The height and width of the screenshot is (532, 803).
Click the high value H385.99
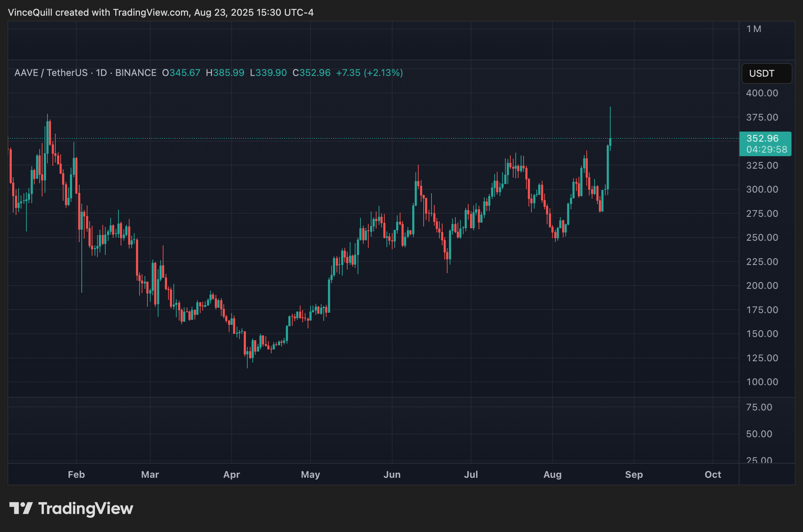tap(225, 73)
